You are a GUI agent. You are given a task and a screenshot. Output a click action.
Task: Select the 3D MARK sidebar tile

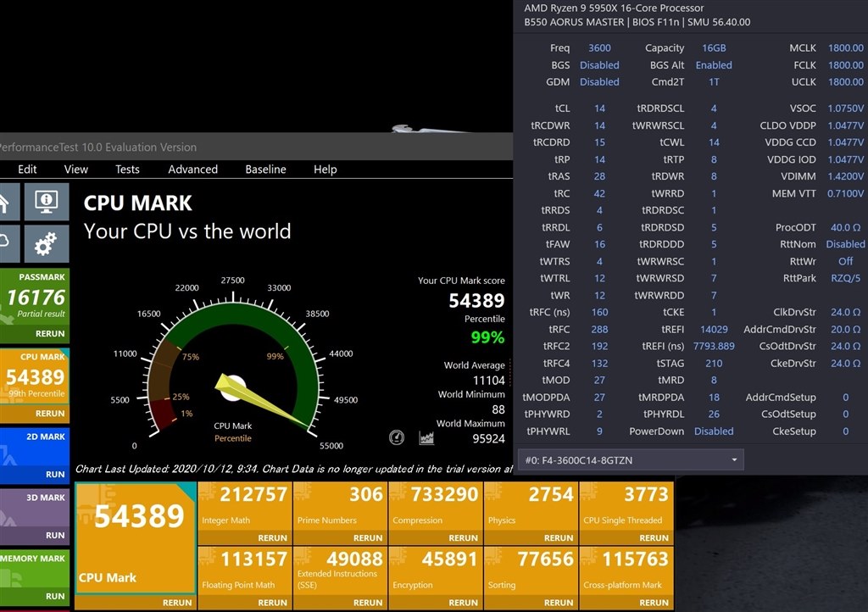pos(34,516)
